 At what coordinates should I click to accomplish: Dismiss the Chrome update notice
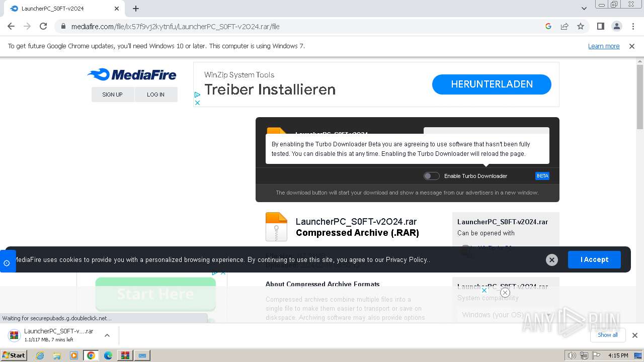[632, 46]
